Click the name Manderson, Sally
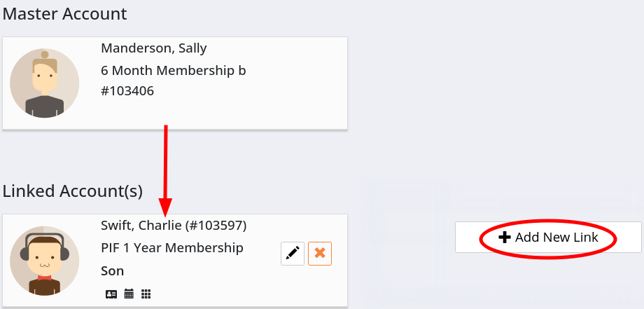 154,48
